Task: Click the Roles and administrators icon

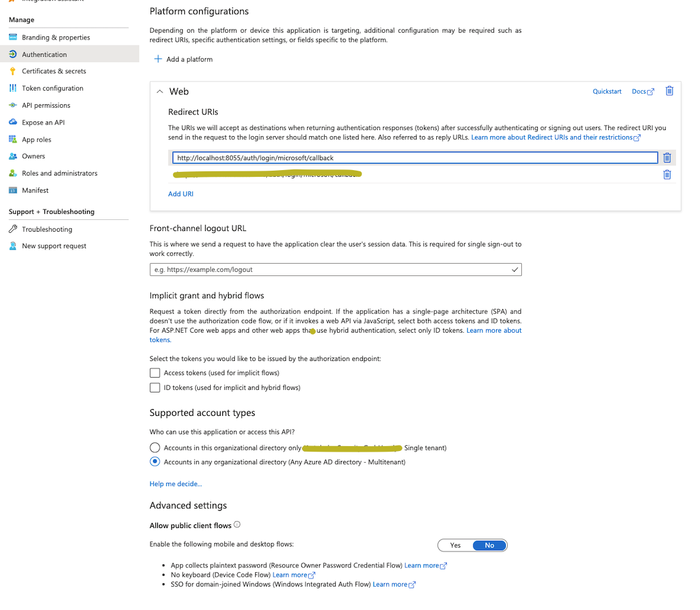Action: (13, 173)
